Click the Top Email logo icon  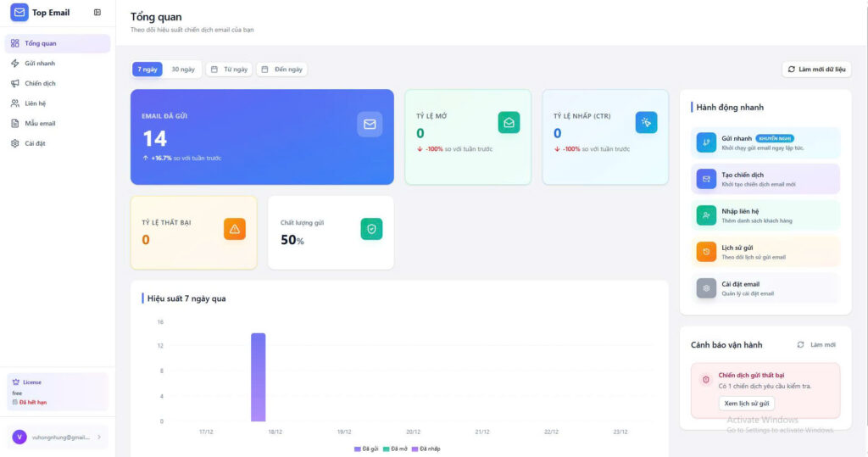click(x=19, y=12)
